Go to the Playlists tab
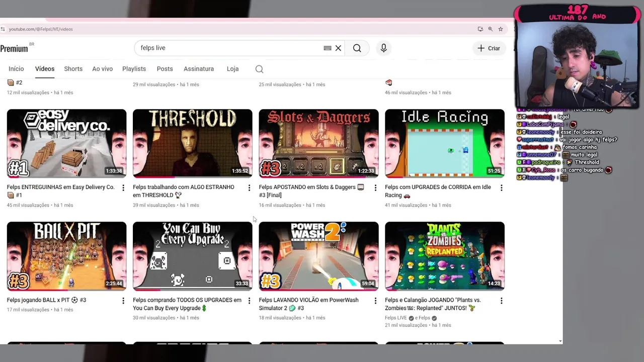The image size is (644, 362). [134, 69]
